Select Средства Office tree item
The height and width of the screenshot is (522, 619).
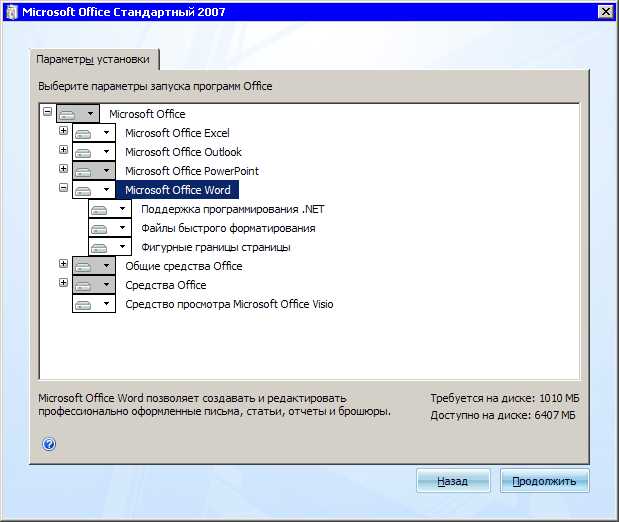point(166,285)
